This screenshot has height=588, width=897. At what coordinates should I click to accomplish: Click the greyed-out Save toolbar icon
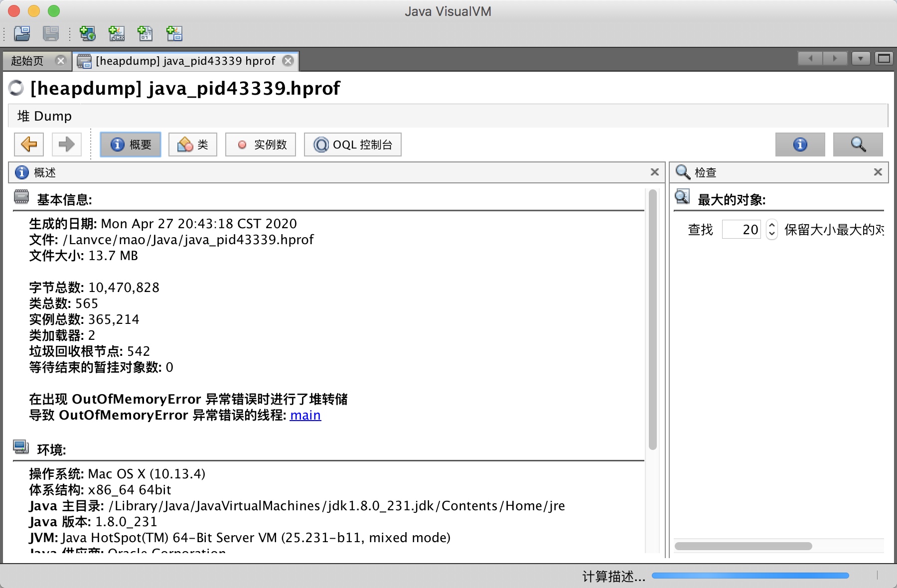[x=51, y=33]
